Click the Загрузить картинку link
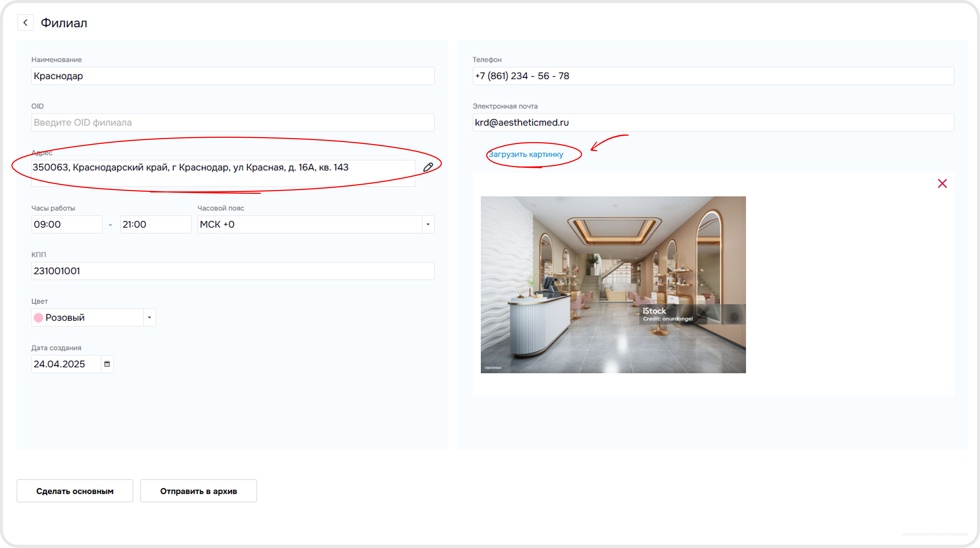 tap(526, 154)
